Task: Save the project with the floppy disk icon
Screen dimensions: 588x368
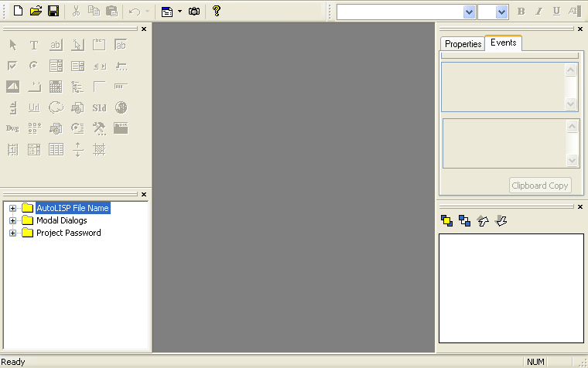Action: coord(53,11)
